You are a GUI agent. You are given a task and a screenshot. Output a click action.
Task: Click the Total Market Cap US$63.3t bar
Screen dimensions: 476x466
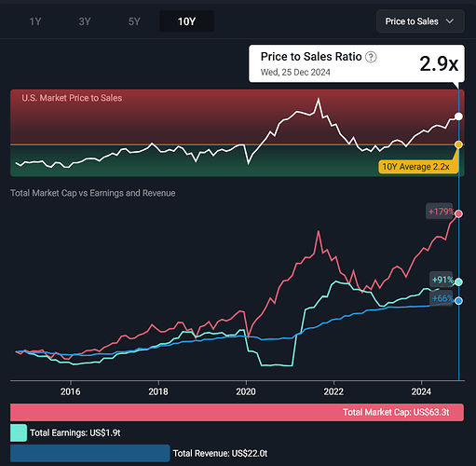pos(237,412)
